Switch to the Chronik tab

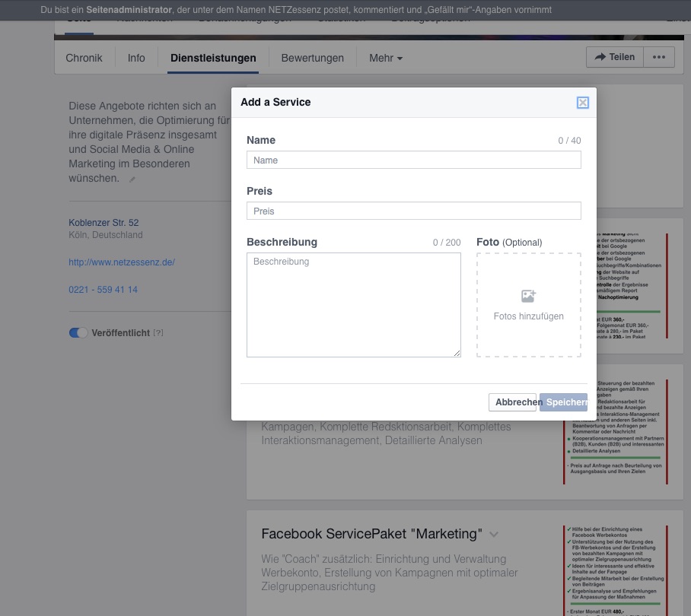[x=84, y=58]
